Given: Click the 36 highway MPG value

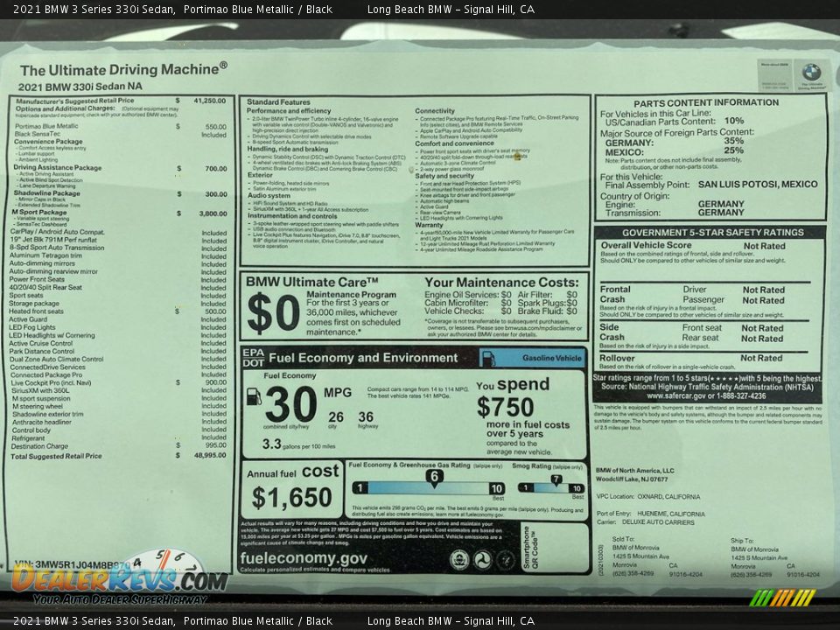Looking at the screenshot, I should click(366, 416).
